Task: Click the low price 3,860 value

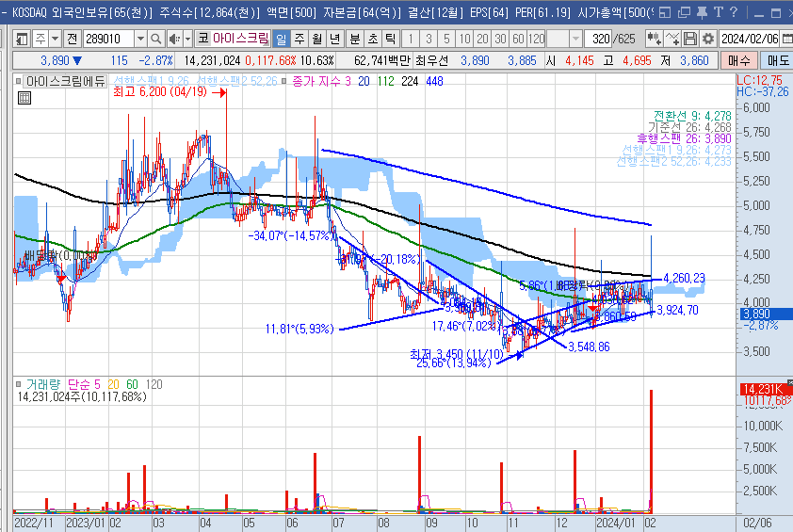Action: [x=694, y=60]
